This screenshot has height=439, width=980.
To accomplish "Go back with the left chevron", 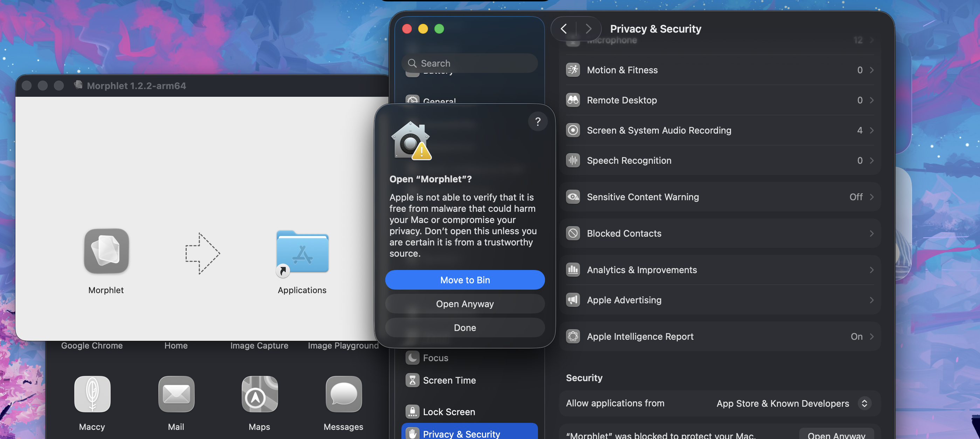I will tap(564, 28).
